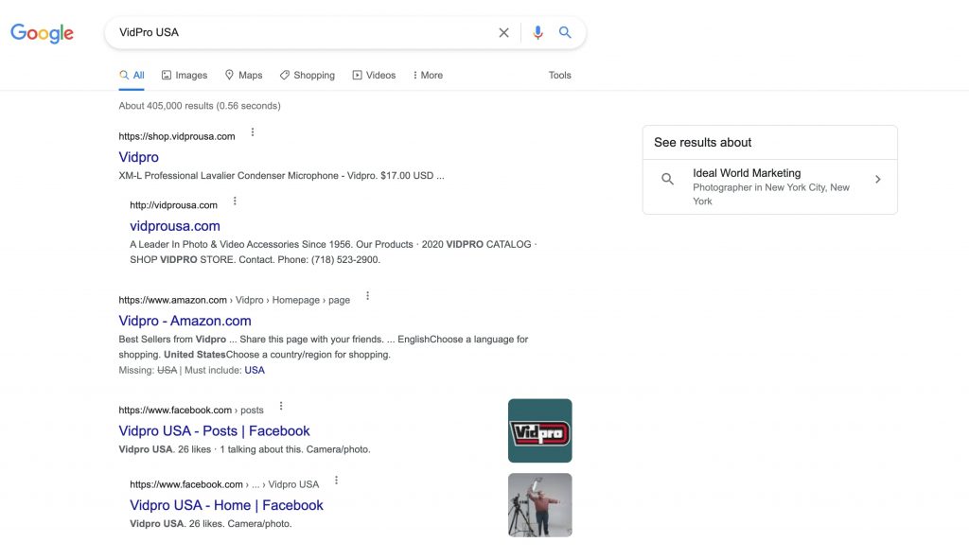Select the All results tab
Viewport: 969px width, 560px height.
pos(132,76)
